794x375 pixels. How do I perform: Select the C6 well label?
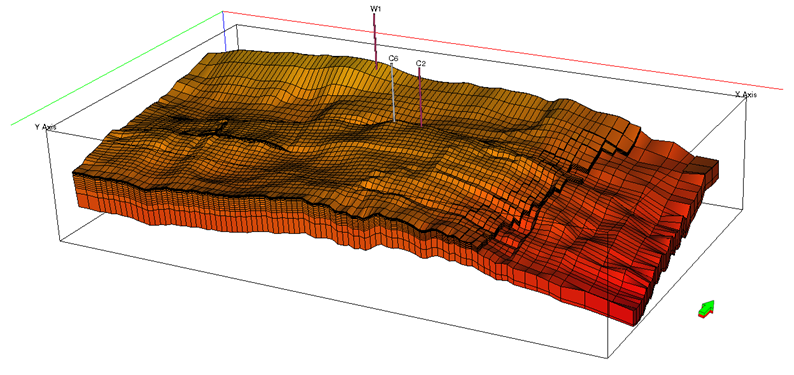click(x=393, y=59)
